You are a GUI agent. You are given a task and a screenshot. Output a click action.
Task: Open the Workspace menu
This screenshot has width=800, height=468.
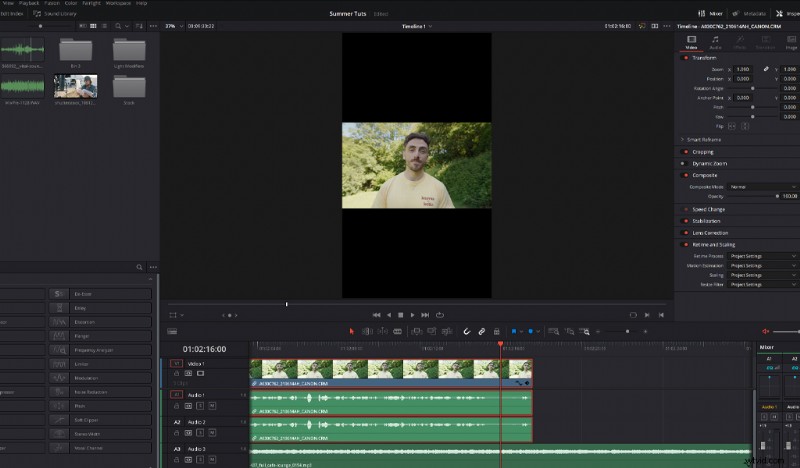point(118,3)
